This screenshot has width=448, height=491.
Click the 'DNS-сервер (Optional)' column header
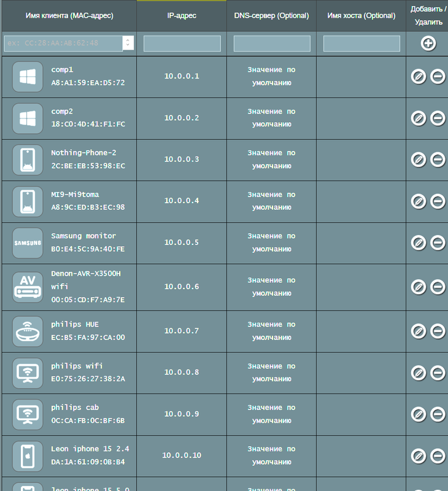(x=271, y=16)
